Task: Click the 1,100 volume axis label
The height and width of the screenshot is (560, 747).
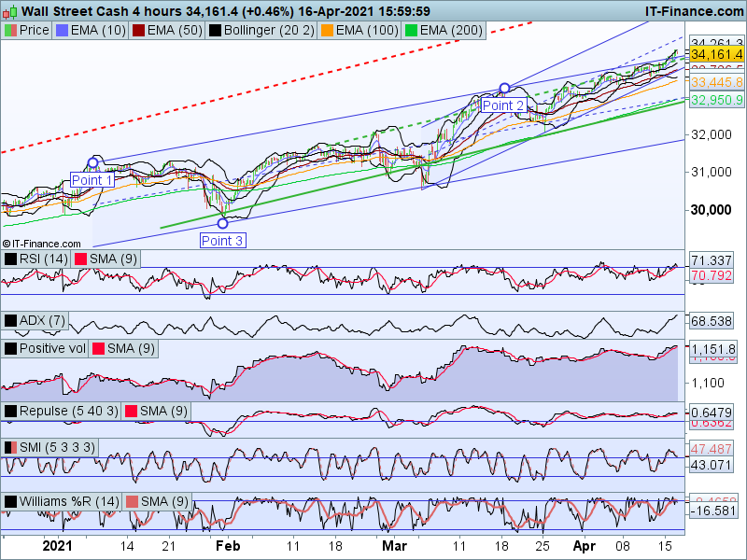Action: (708, 383)
